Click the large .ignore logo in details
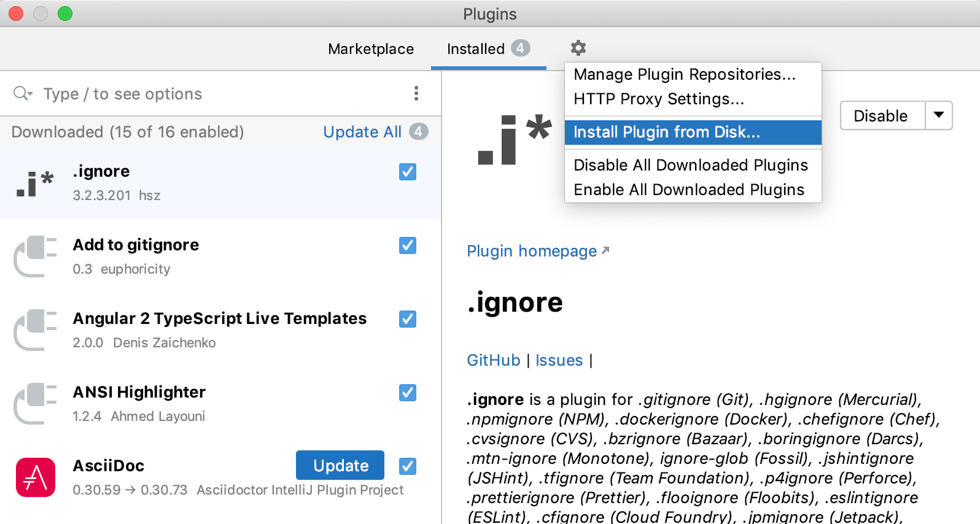Viewport: 980px width, 524px height. click(515, 139)
